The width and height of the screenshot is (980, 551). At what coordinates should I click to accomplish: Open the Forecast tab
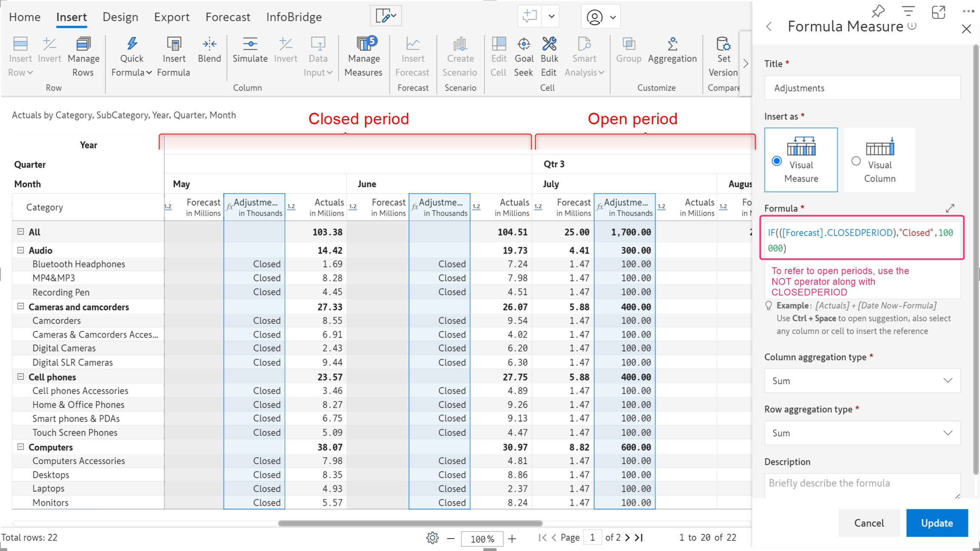point(228,17)
